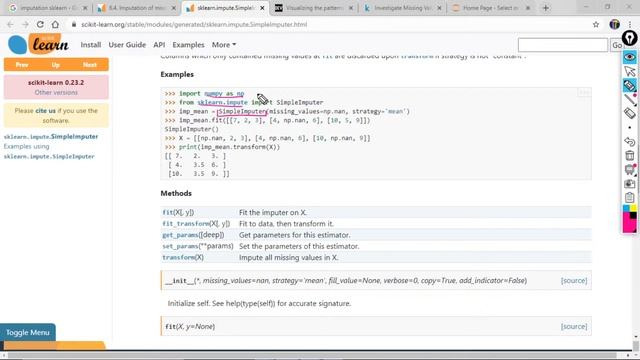Viewport: 640px width, 360px height.
Task: Reload the current page
Action: (40, 24)
